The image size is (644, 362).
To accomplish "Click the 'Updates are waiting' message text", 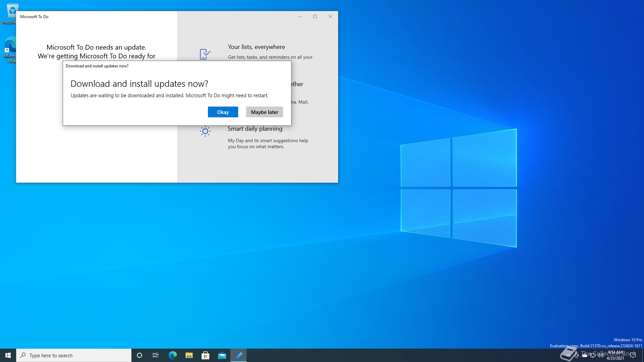I will [x=169, y=96].
